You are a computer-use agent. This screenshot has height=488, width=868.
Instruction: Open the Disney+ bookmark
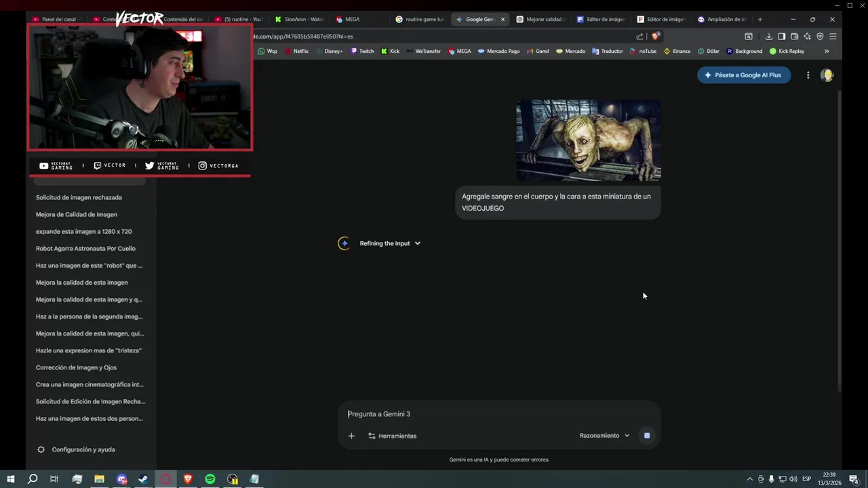329,51
